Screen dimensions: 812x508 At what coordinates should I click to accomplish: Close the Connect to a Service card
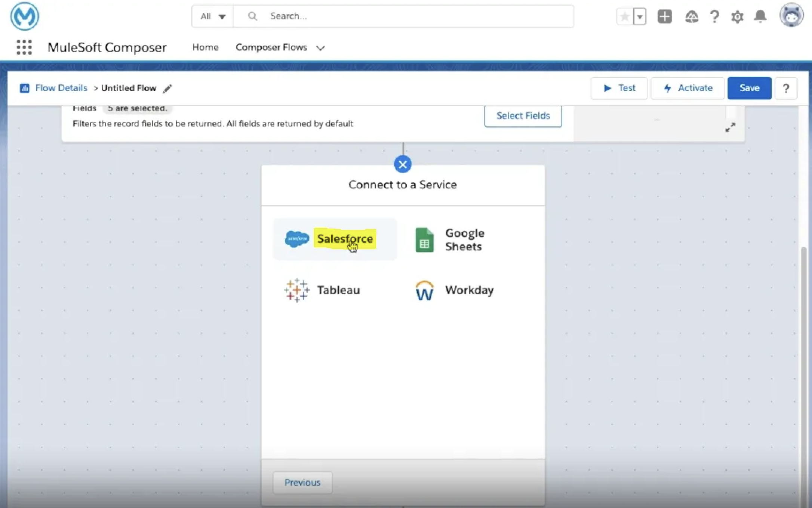[x=403, y=164]
